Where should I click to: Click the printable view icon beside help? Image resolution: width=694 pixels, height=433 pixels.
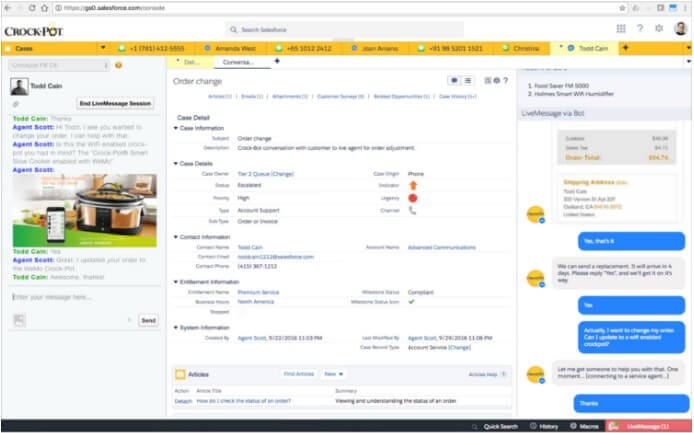[x=488, y=81]
